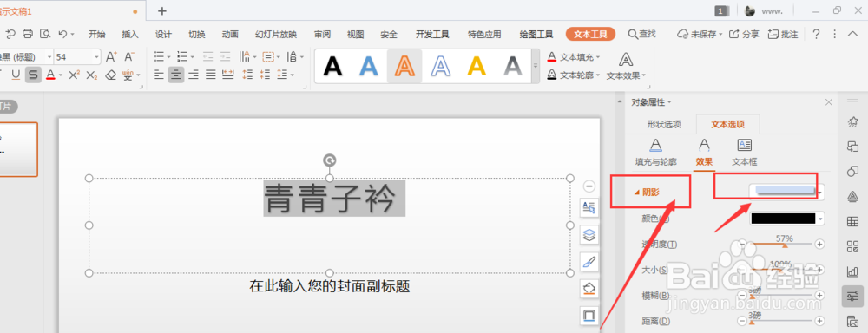Viewport: 868px width, 333px height.
Task: Select the orange outline text style preset
Action: coord(404,67)
